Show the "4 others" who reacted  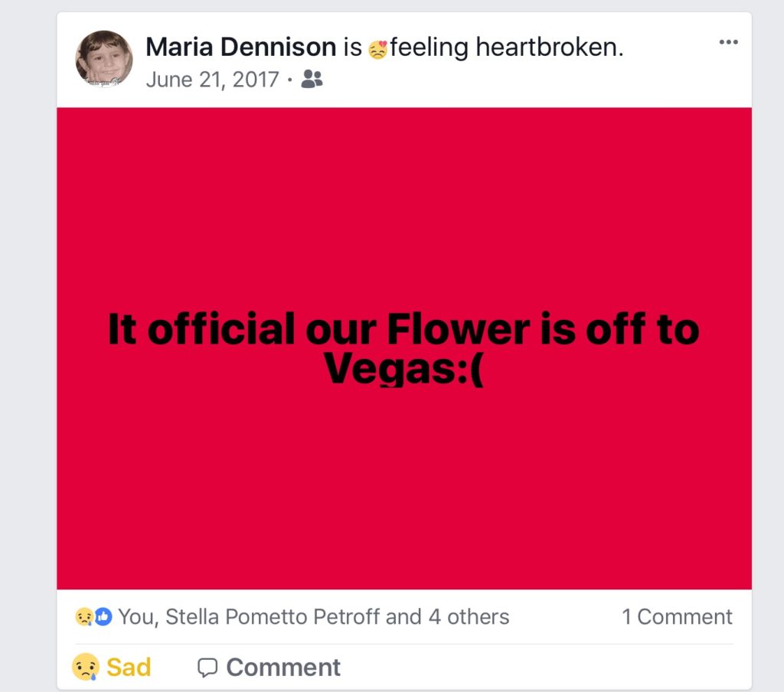[x=468, y=617]
